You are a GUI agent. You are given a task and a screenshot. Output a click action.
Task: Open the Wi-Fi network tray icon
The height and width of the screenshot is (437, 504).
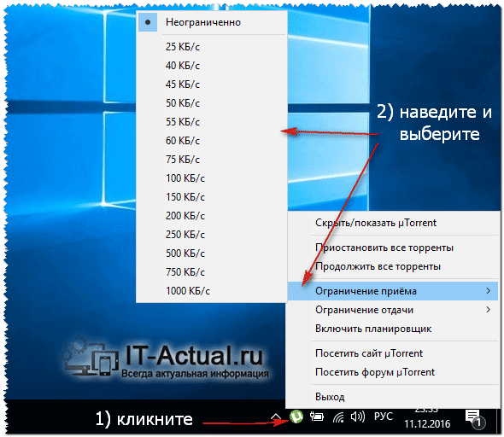(x=338, y=417)
